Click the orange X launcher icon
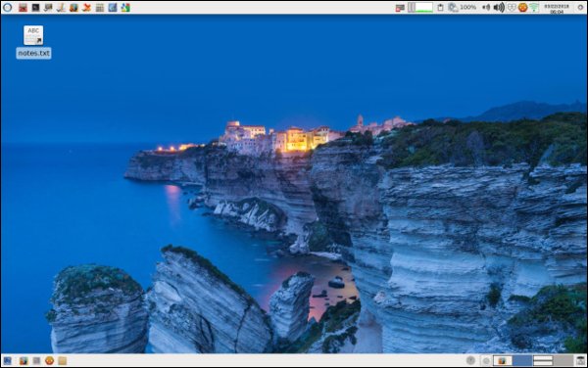This screenshot has height=368, width=588. (x=86, y=7)
